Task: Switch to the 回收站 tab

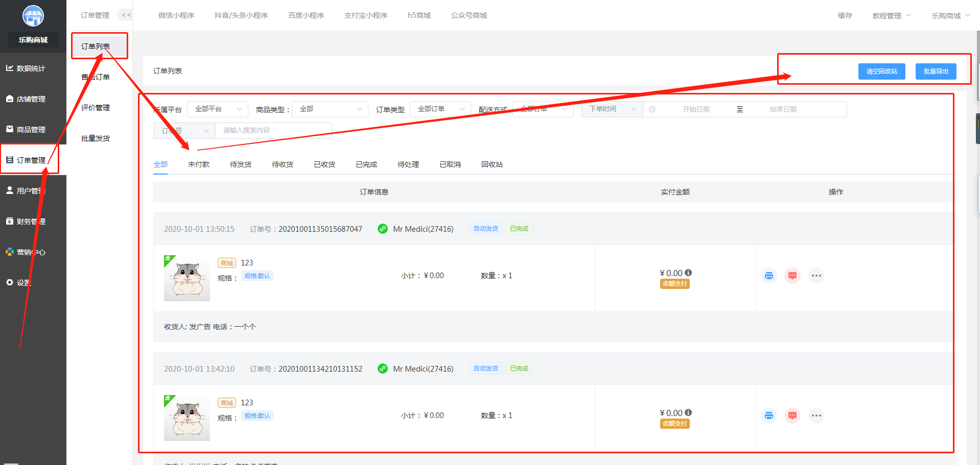Action: point(492,164)
